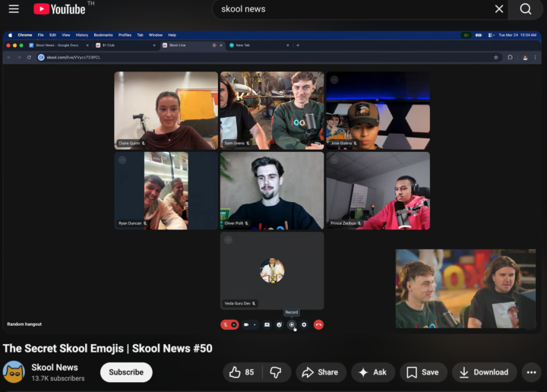Click Chrome's back arrow

click(x=9, y=57)
